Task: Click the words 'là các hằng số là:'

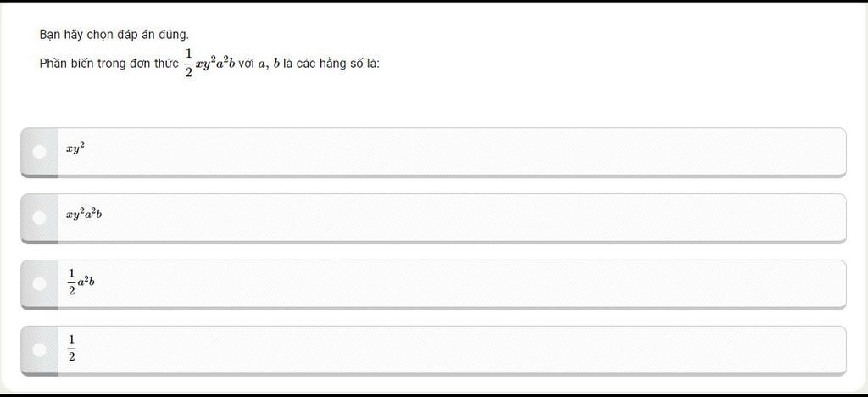Action: pyautogui.click(x=331, y=64)
